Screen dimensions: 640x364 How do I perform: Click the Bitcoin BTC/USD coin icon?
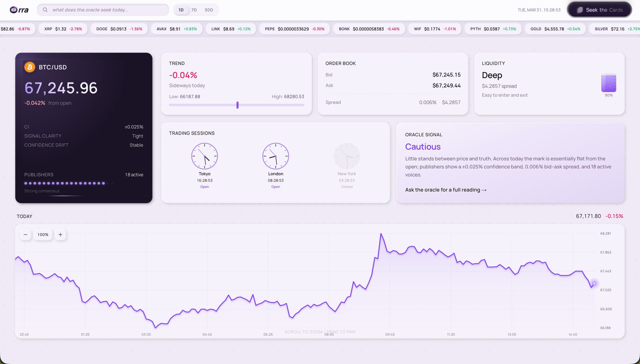pos(30,67)
